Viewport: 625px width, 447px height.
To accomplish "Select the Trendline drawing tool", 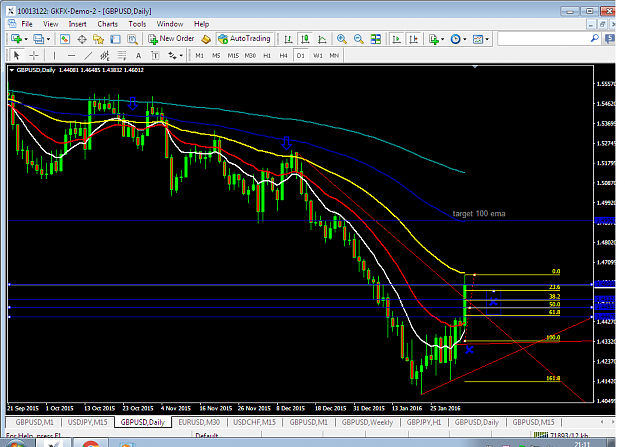I will click(88, 55).
